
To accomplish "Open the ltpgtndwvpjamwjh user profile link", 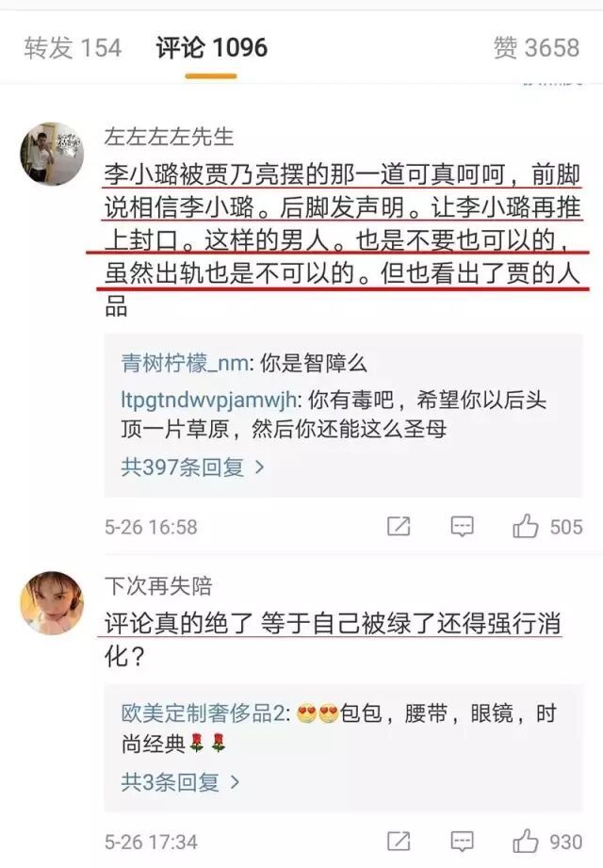I will pos(208,401).
